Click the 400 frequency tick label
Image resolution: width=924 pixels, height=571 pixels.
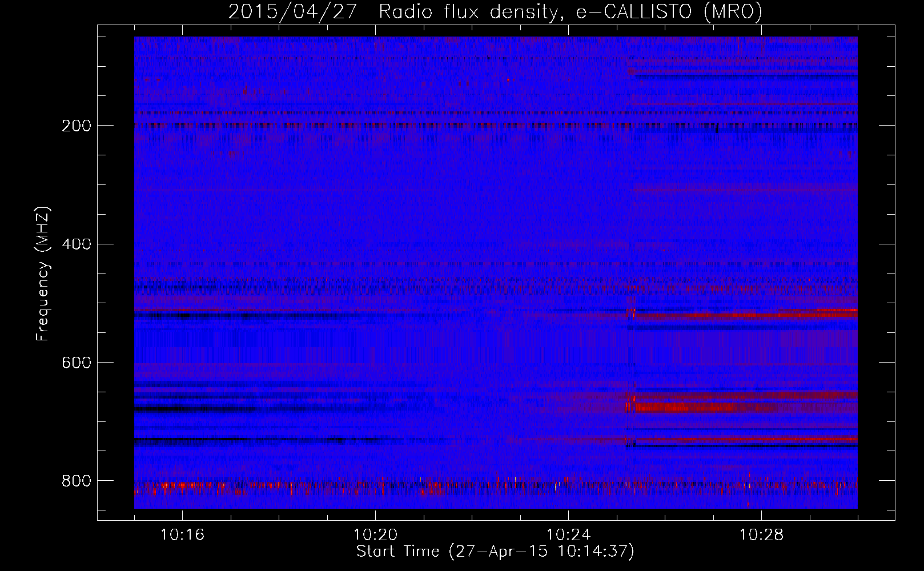pos(76,244)
